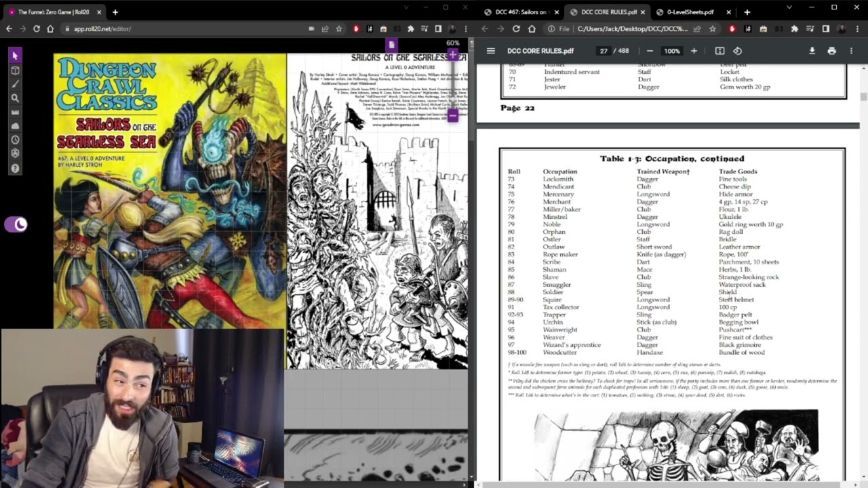Click the Sailors title page illustration
Screen dimensions: 868x488
(x=377, y=211)
